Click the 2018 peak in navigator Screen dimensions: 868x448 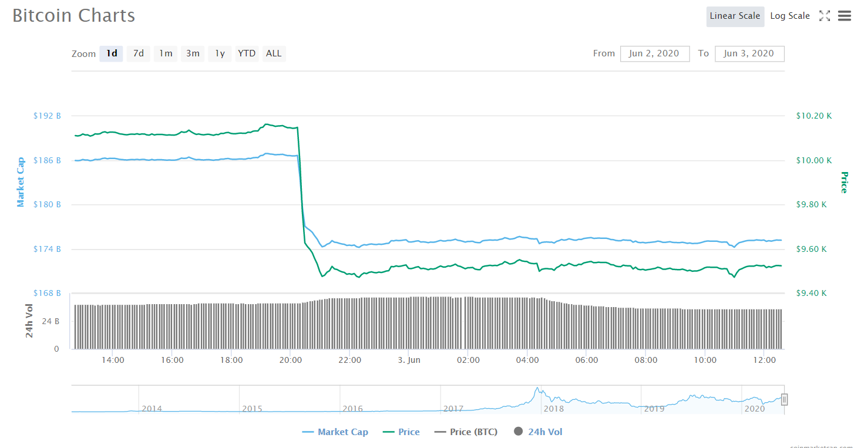click(536, 389)
